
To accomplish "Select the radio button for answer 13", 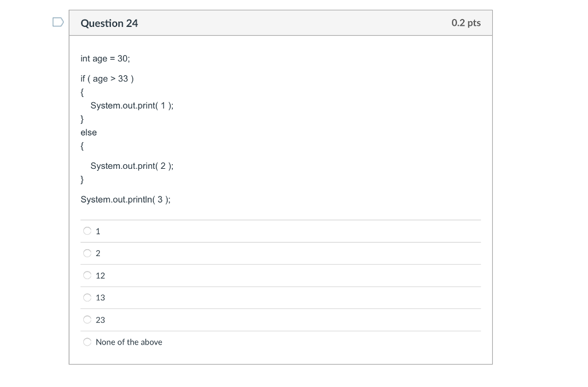I will 87,297.
